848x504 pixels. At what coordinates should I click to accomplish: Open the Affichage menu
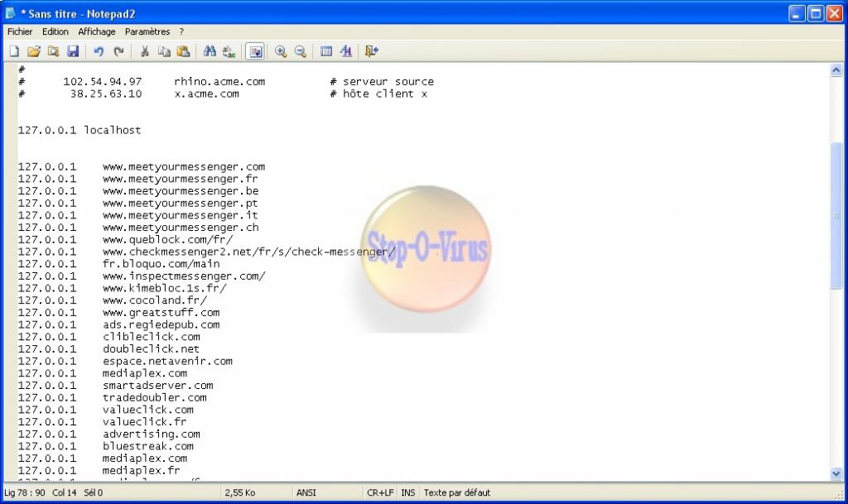(x=97, y=32)
